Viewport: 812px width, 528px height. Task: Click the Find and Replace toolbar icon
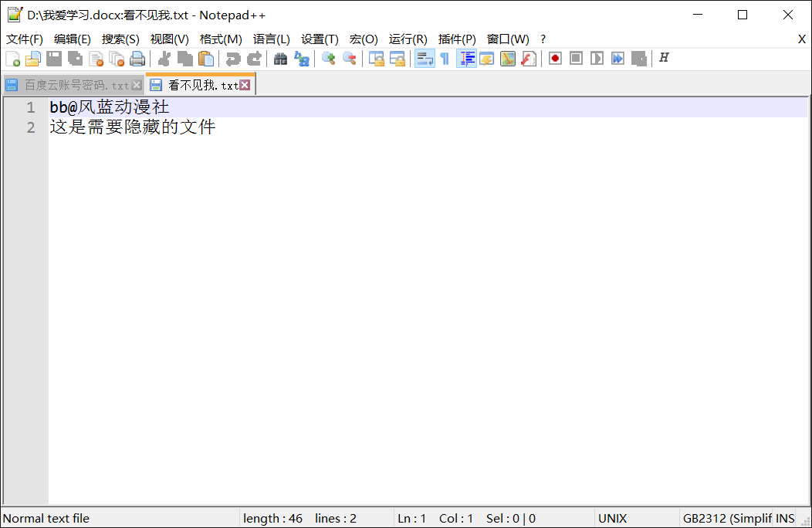tap(302, 59)
